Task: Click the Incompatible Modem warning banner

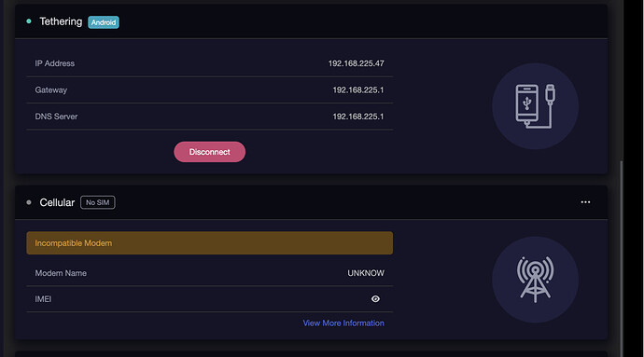Action: [209, 243]
